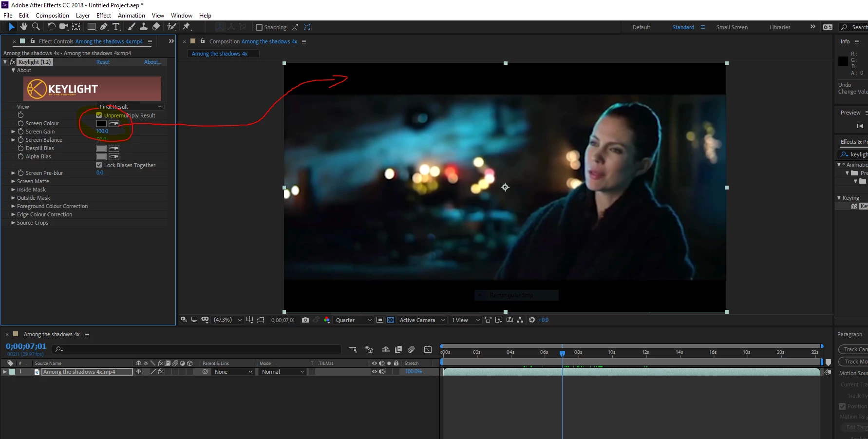Image resolution: width=868 pixels, height=439 pixels.
Task: Click the Screen Gain stopwatch
Action: (x=21, y=132)
